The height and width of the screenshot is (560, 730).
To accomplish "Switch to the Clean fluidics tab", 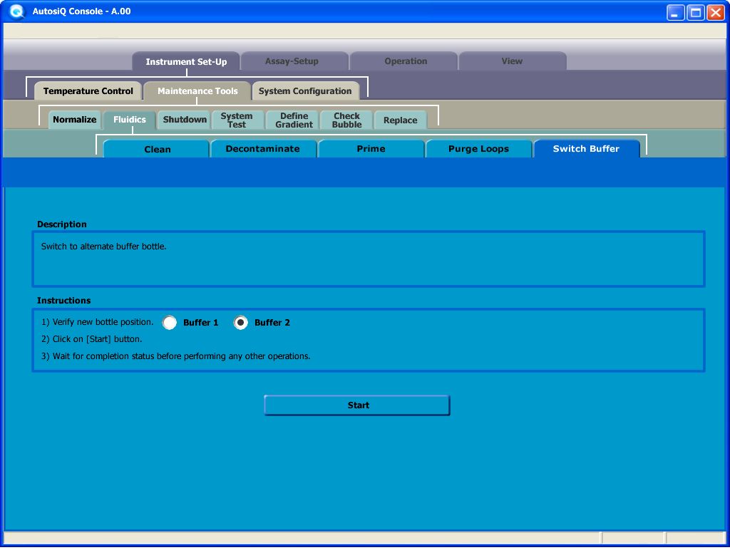I will (x=158, y=150).
